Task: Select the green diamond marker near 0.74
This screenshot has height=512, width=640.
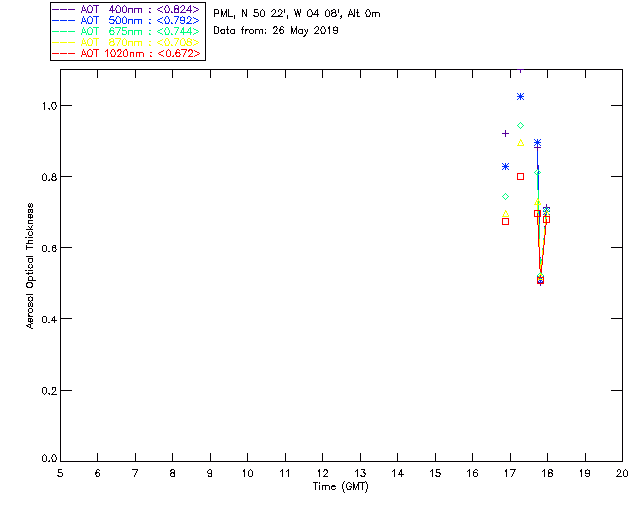Action: tap(505, 197)
